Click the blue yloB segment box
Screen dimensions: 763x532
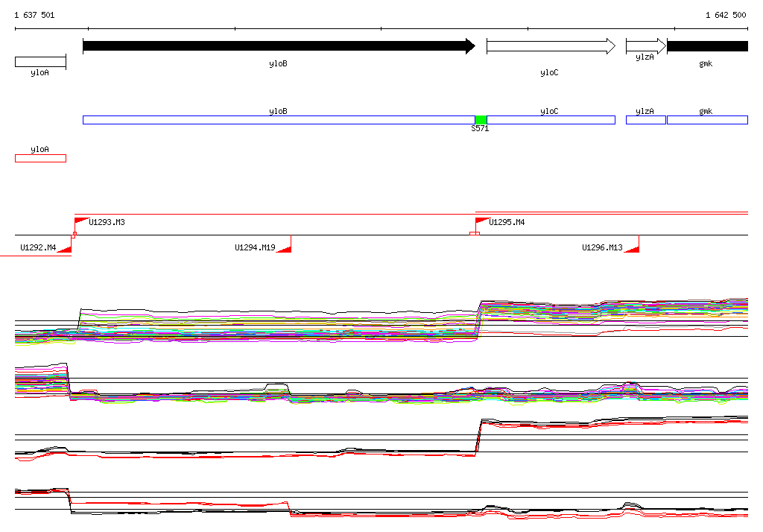click(x=279, y=120)
